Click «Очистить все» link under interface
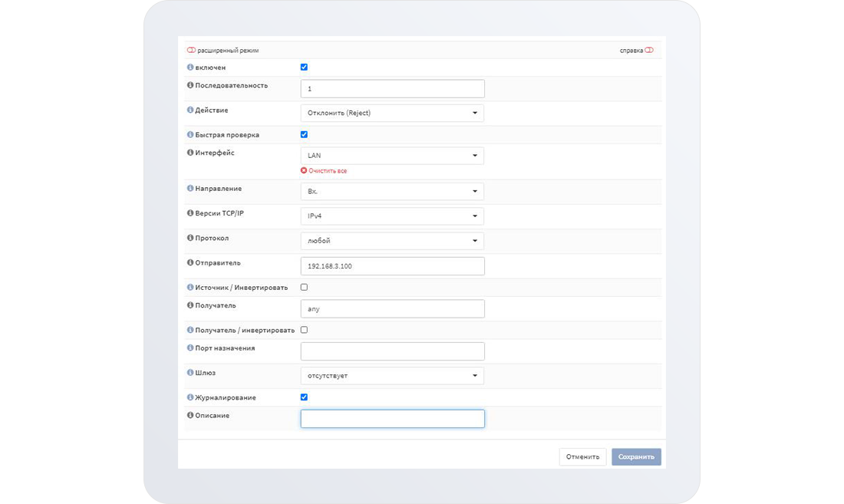The width and height of the screenshot is (844, 504). click(324, 171)
